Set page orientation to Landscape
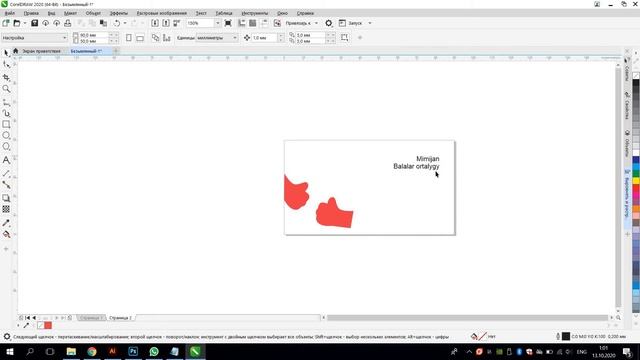Viewport: 640px width, 360px height. click(140, 38)
